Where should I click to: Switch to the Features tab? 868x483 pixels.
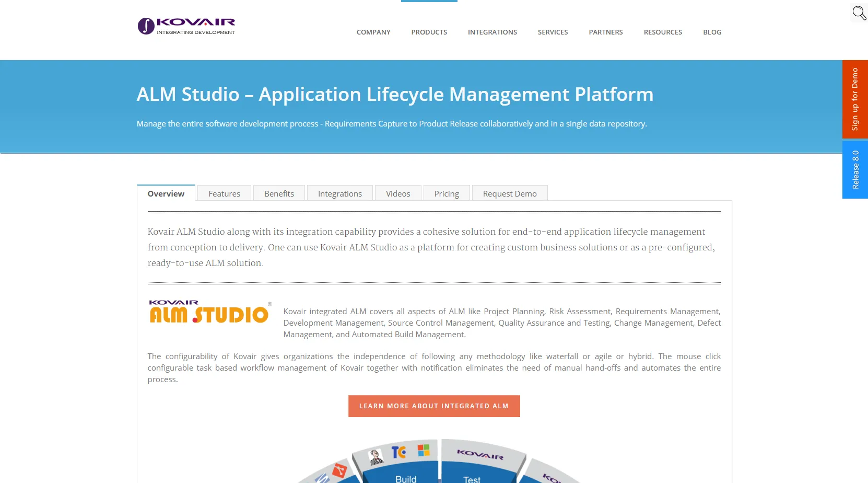[225, 193]
